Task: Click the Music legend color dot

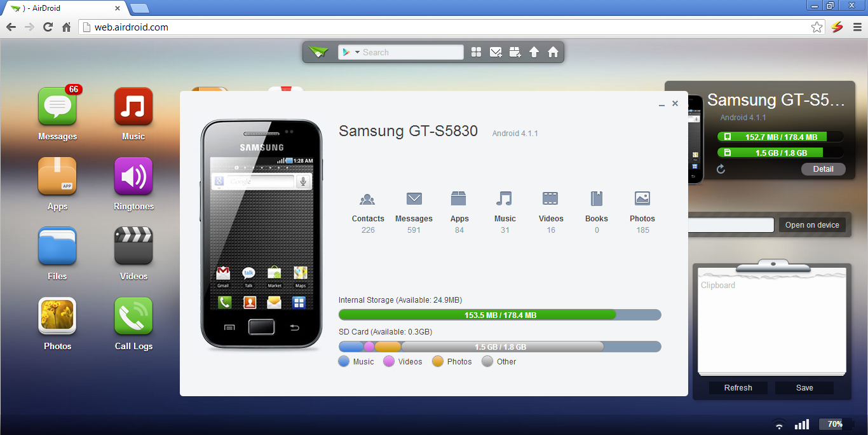Action: (344, 361)
